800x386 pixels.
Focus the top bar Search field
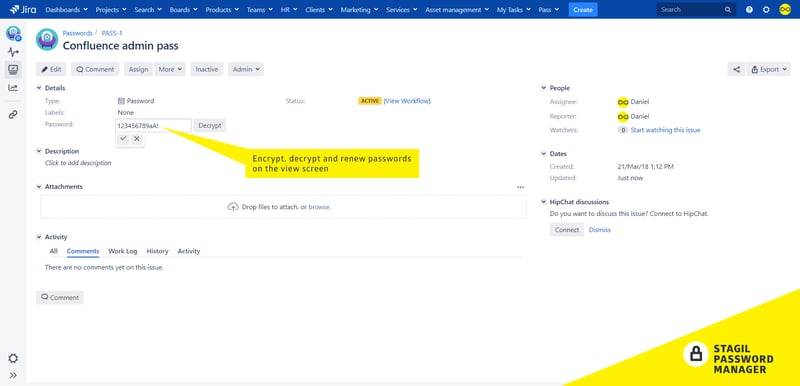click(x=696, y=10)
